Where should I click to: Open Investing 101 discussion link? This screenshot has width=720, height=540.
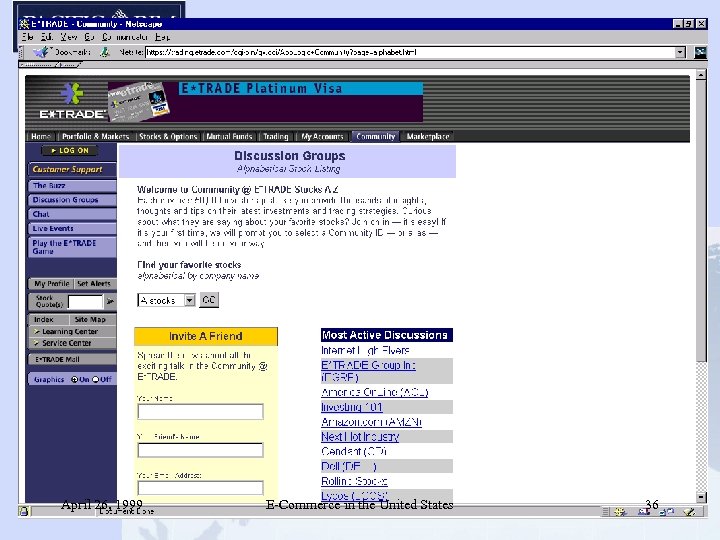[x=352, y=407]
